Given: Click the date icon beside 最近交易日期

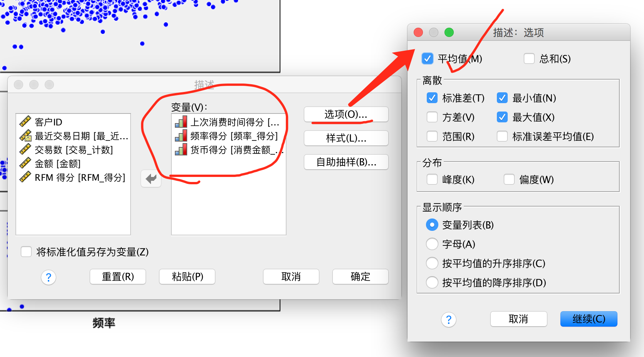Looking at the screenshot, I should (25, 135).
